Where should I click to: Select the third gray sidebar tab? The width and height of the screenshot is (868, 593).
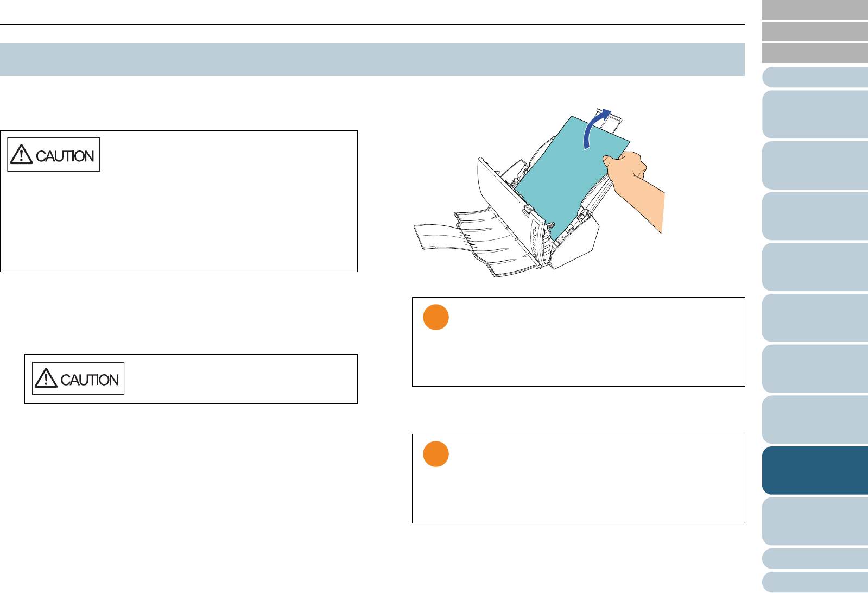pos(815,53)
